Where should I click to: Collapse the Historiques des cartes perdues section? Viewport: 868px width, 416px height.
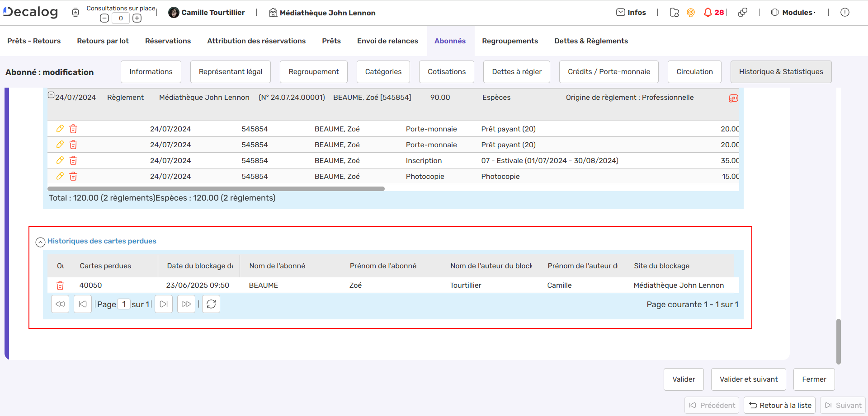click(x=40, y=242)
